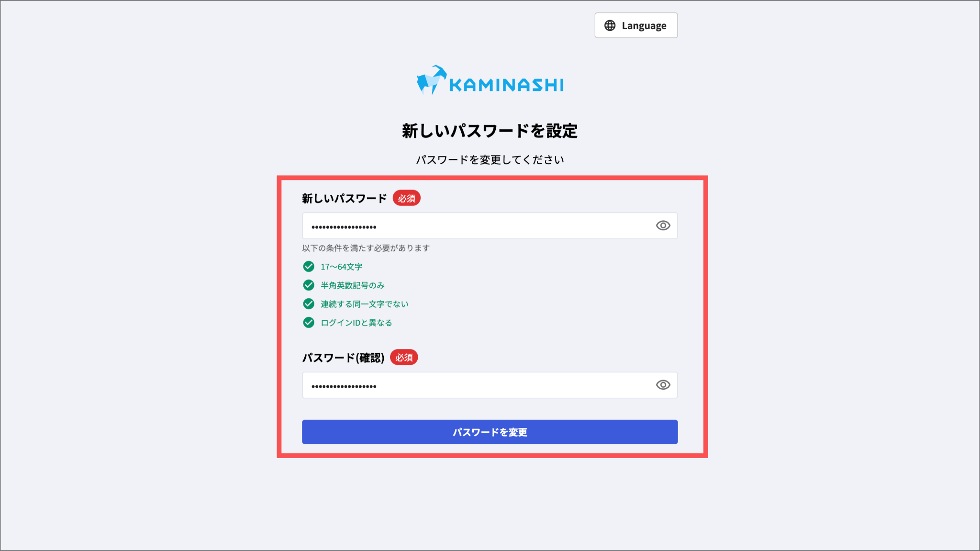This screenshot has height=551, width=980.
Task: Show new password with eye icon
Action: [663, 225]
